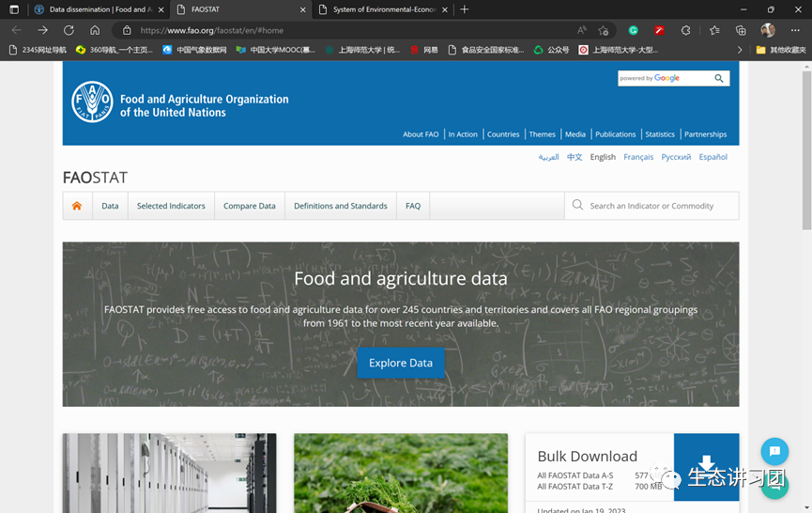Open the server room photo card

[x=169, y=474]
